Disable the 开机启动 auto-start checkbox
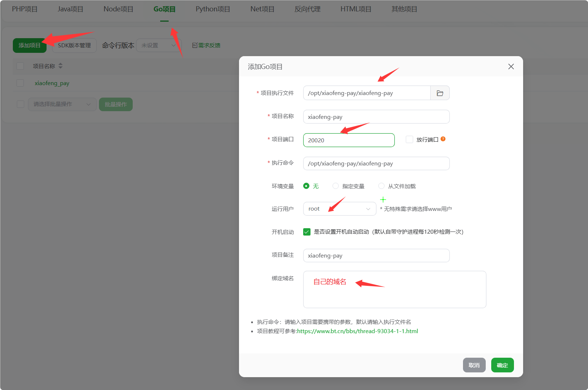This screenshot has width=588, height=390. click(x=306, y=232)
